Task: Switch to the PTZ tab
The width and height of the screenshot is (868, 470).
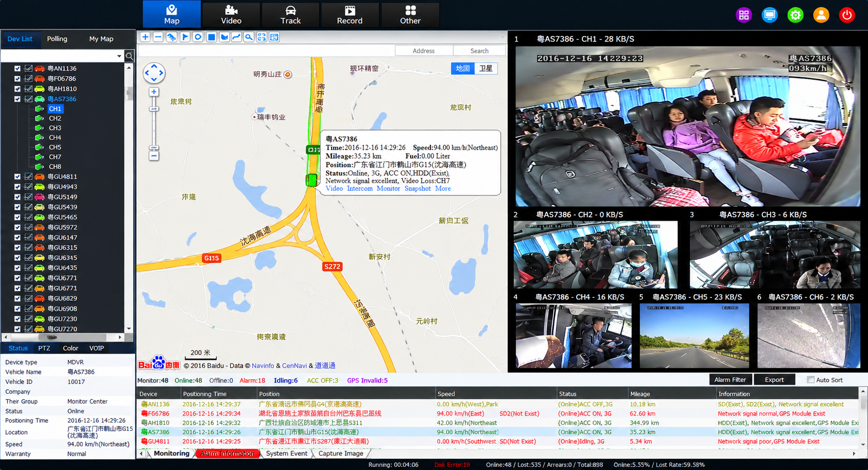Action: pos(44,348)
